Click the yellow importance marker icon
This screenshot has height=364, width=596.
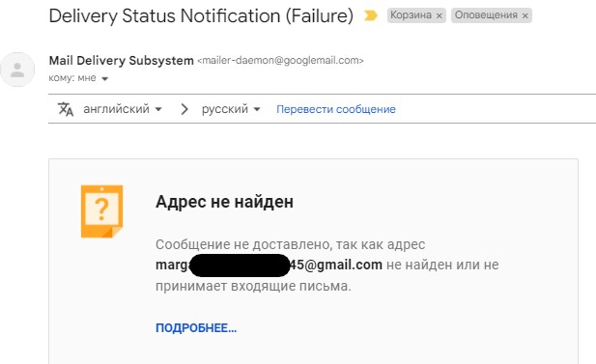(x=371, y=15)
